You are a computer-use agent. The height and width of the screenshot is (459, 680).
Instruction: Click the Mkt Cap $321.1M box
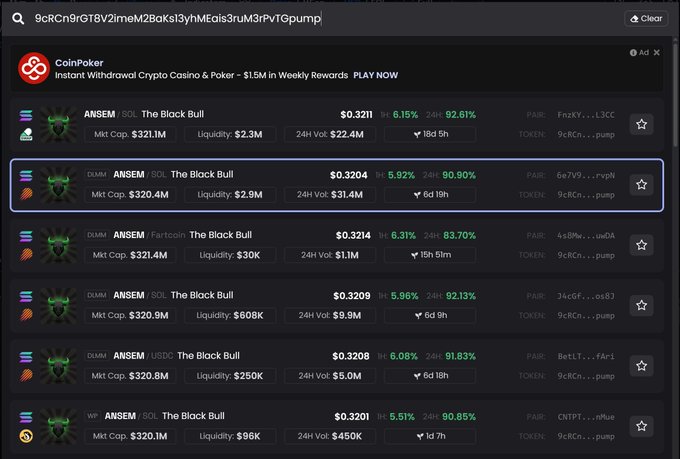coord(130,134)
